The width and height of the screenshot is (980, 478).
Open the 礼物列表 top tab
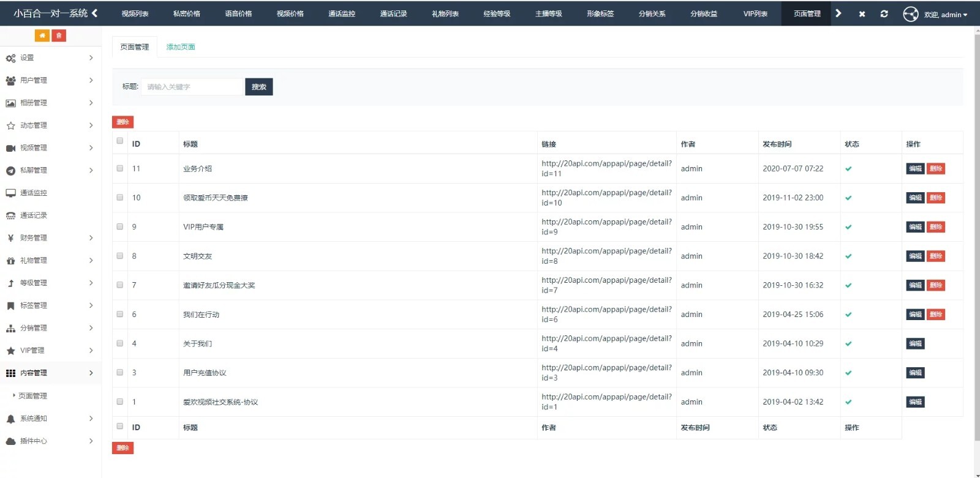[445, 13]
